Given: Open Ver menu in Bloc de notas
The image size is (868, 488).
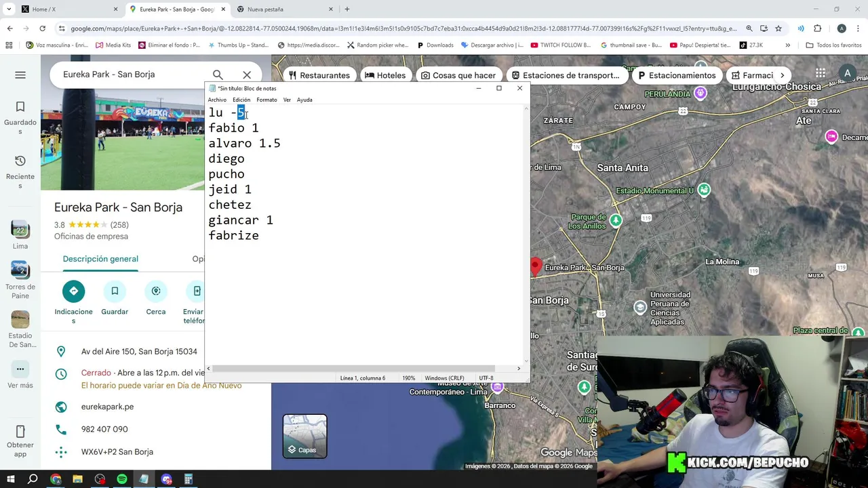Looking at the screenshot, I should [x=287, y=100].
